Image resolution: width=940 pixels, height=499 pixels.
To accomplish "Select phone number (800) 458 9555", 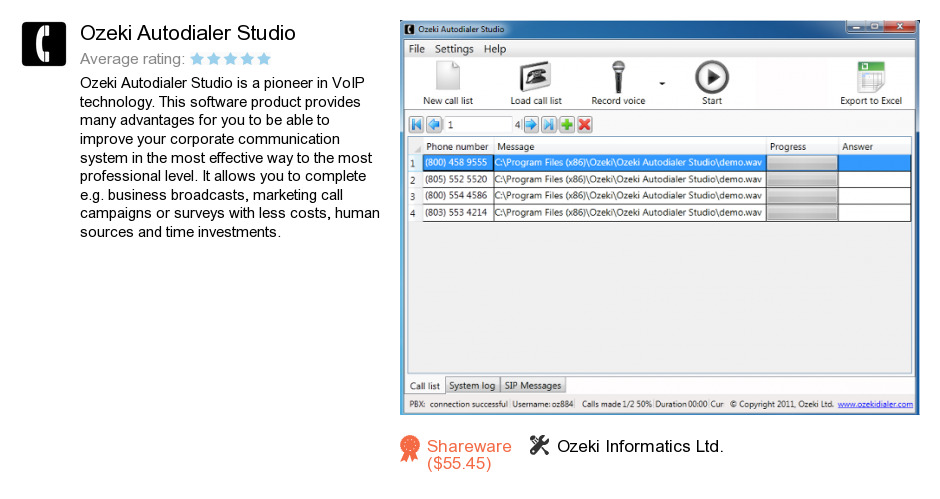I will point(457,163).
